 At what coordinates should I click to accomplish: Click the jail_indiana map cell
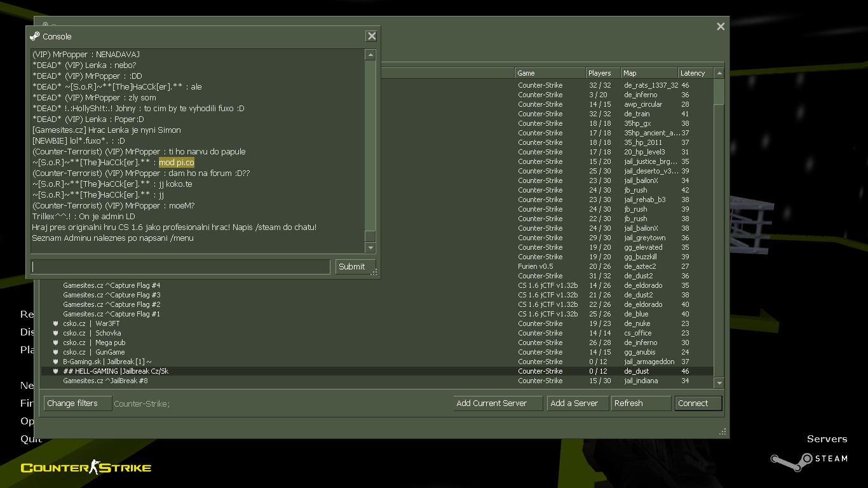click(x=641, y=381)
